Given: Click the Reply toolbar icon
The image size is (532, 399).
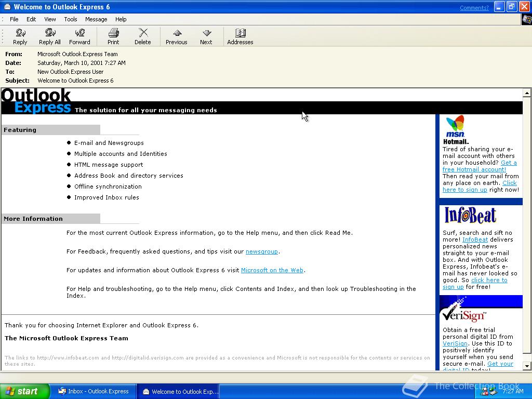Looking at the screenshot, I should (20, 37).
